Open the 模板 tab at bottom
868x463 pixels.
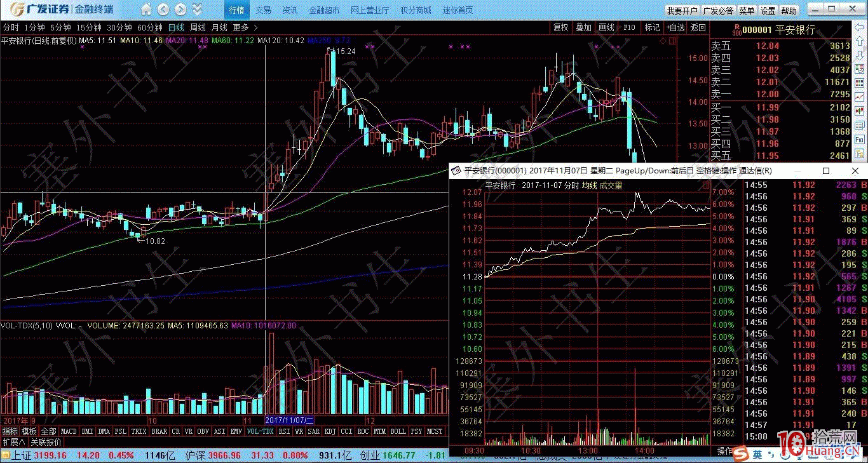[29, 431]
